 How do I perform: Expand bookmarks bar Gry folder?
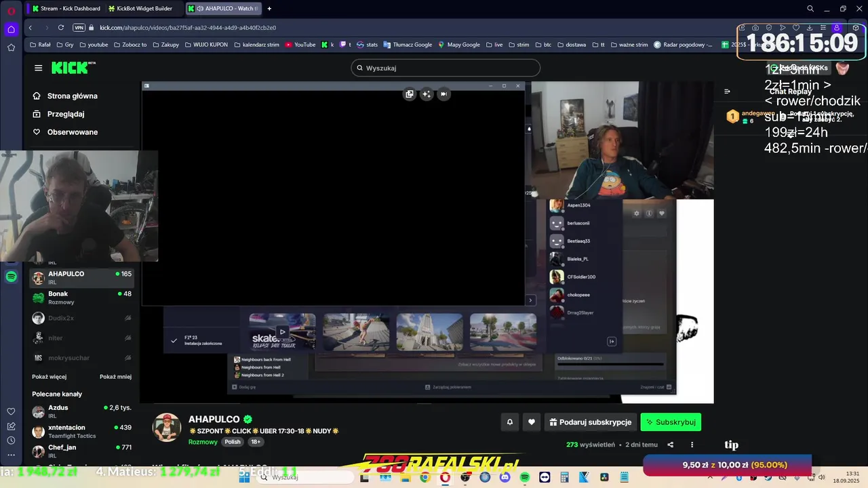(64, 45)
